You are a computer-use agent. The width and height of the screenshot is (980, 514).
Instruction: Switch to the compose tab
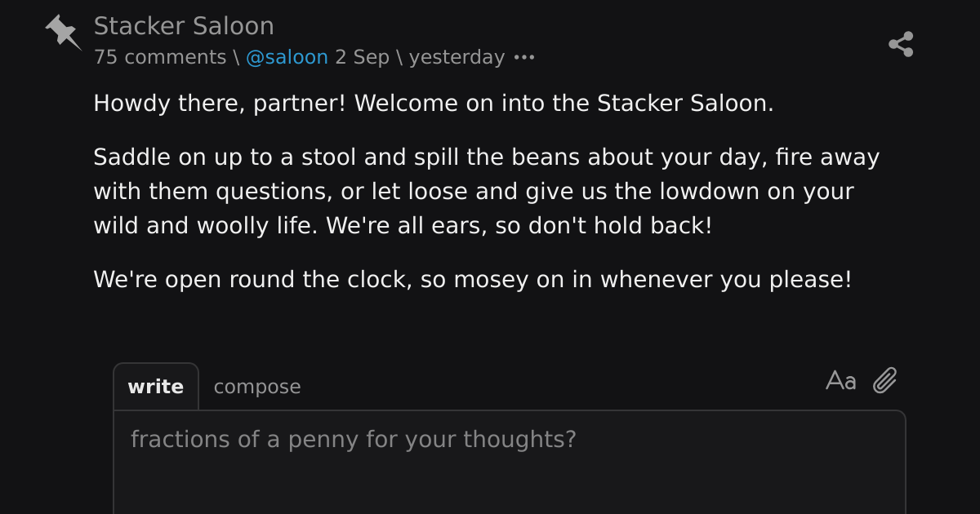tap(257, 387)
